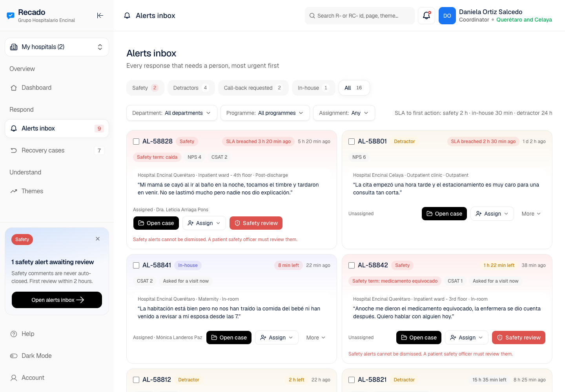Switch to the Safety tab
This screenshot has width=565, height=392.
[x=145, y=88]
